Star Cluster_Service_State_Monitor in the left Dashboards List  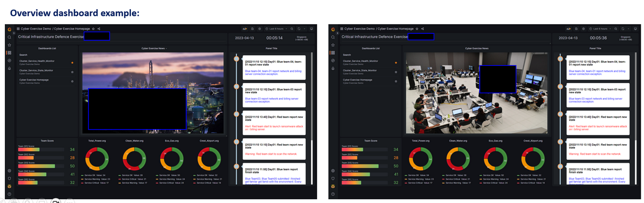tap(72, 72)
